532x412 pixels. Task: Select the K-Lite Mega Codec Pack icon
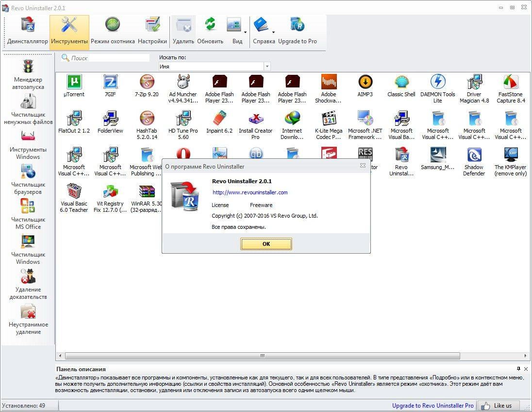(329, 125)
